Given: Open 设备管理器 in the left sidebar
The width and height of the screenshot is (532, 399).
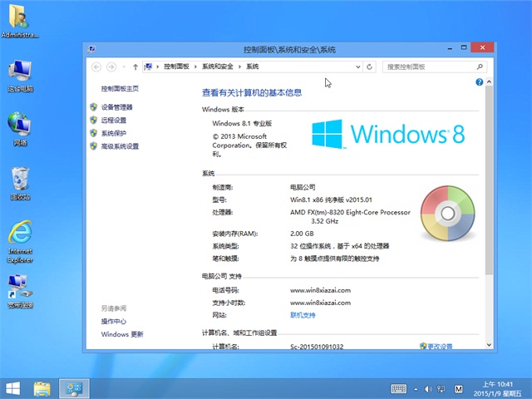Looking at the screenshot, I should [x=116, y=107].
